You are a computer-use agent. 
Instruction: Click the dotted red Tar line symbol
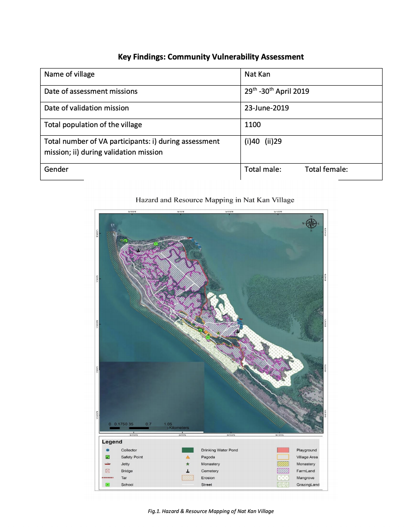coord(108,478)
